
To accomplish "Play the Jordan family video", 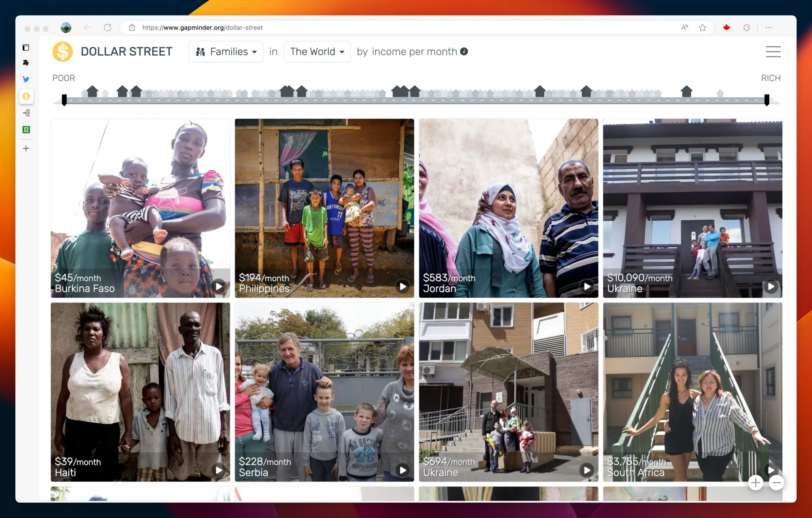I will (587, 286).
